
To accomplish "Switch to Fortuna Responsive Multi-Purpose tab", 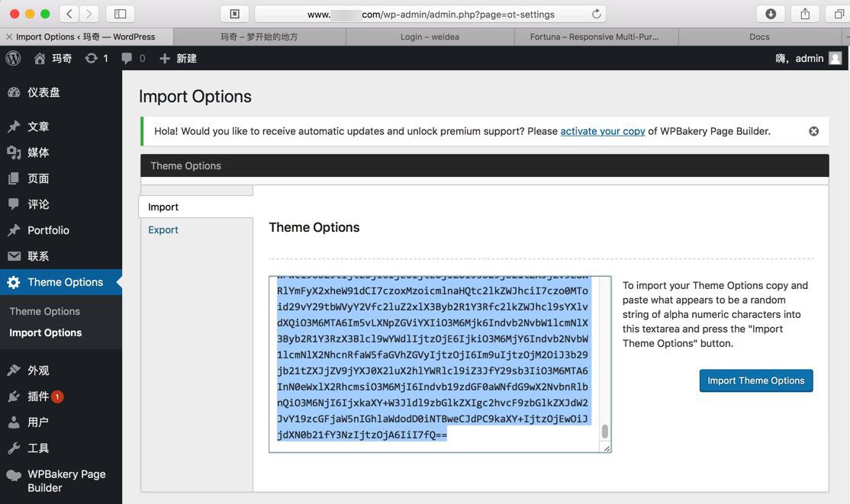I will 595,37.
